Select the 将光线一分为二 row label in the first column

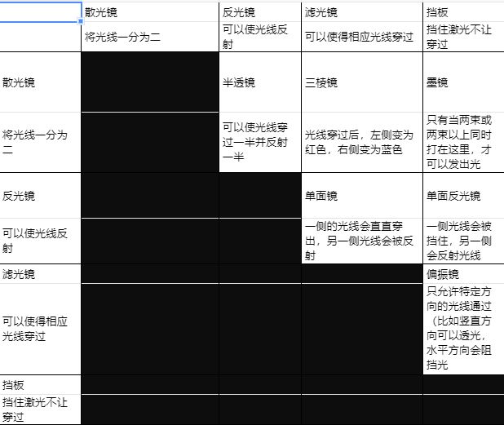click(x=40, y=142)
